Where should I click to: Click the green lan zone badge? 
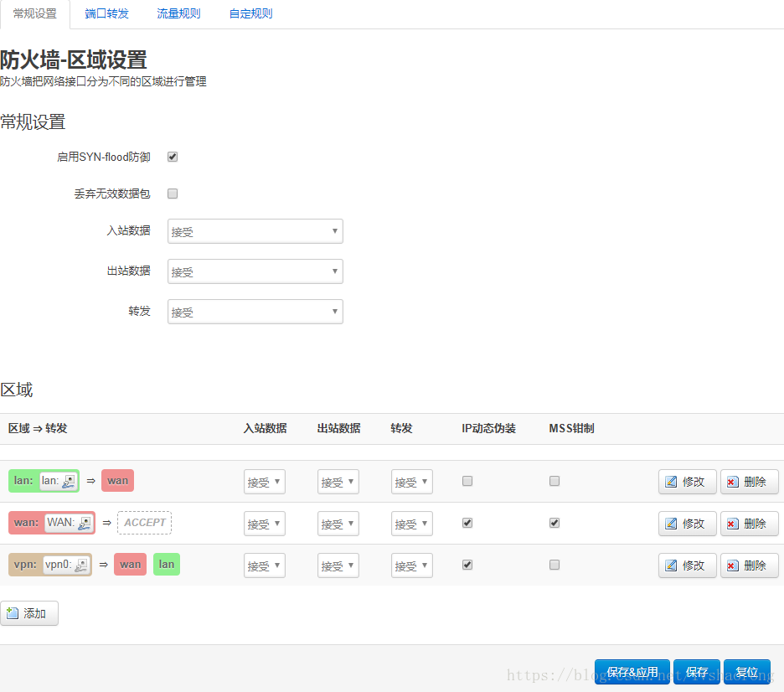point(44,481)
